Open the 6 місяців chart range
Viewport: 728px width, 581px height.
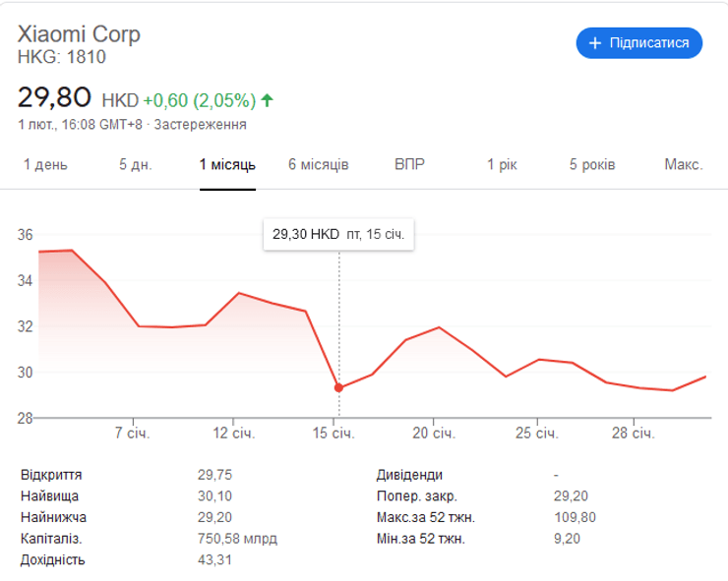(x=319, y=164)
